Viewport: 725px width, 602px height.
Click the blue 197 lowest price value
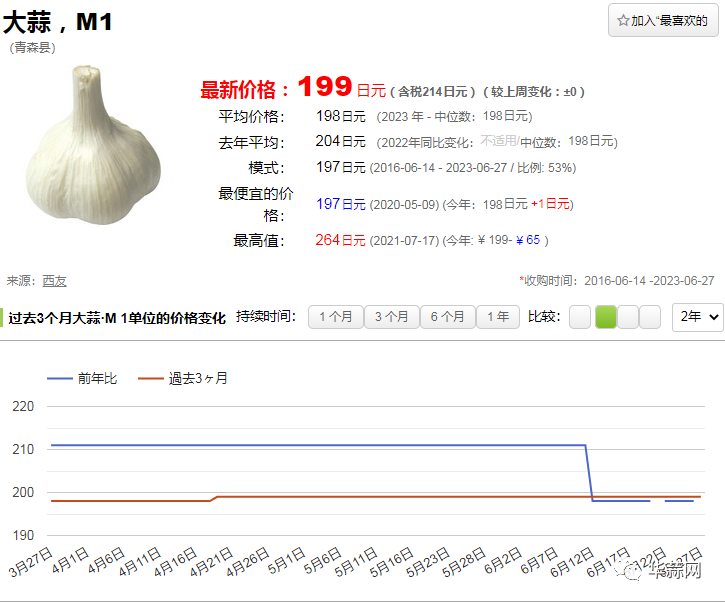(x=327, y=204)
